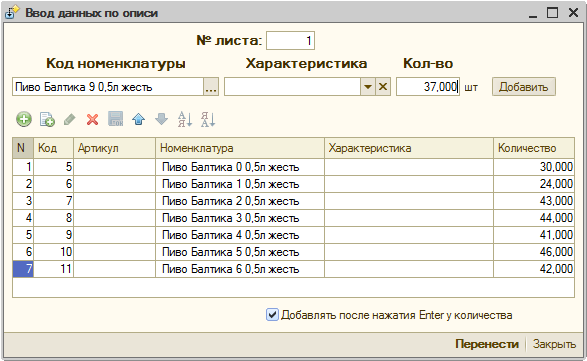Image resolution: width=587 pixels, height=361 pixels.
Task: Move row down with gray arrow
Action: 162,119
